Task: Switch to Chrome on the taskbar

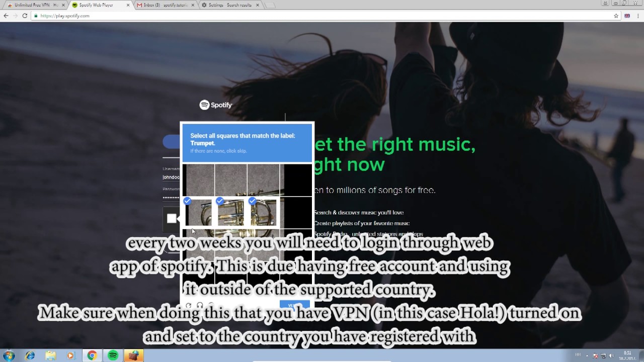Action: coord(92,355)
